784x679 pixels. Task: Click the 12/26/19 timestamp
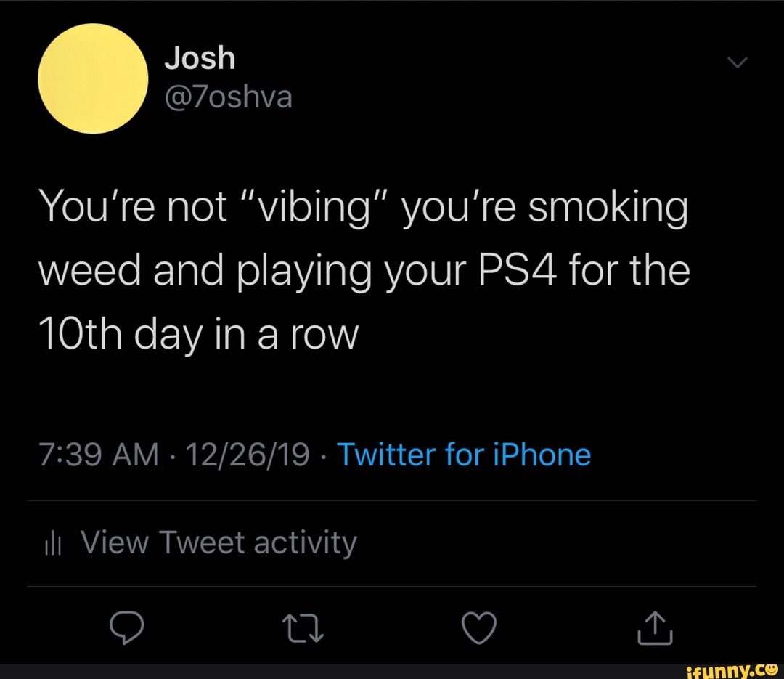point(247,454)
